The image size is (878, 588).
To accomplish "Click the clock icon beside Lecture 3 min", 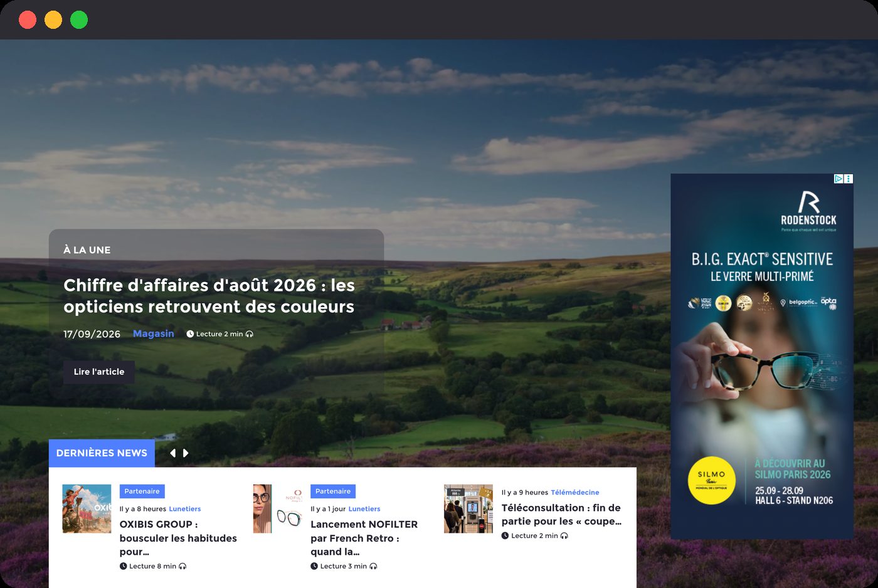I will point(314,566).
